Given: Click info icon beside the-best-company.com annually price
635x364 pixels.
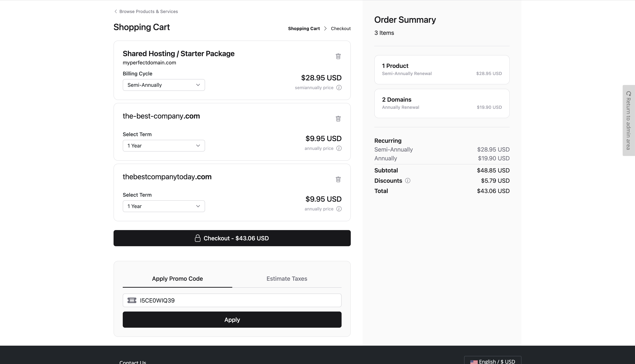Looking at the screenshot, I should (339, 148).
